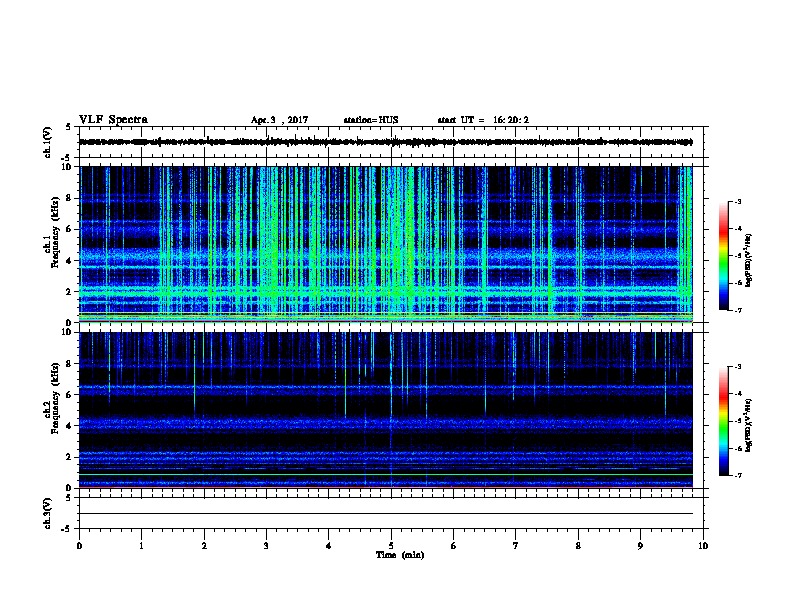Click the 'ch.1(V)' waveform axis label
Viewport: 792px width, 612px height.
click(x=47, y=142)
